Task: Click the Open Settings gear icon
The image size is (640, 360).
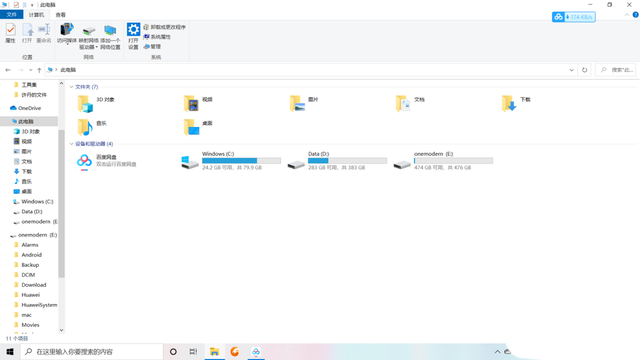Action: (133, 29)
